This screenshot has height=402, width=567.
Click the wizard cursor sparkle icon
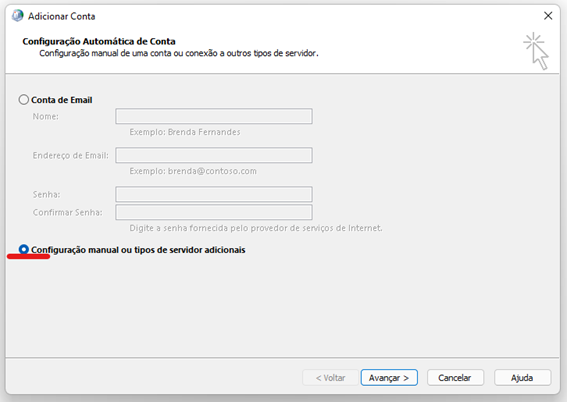coord(537,51)
